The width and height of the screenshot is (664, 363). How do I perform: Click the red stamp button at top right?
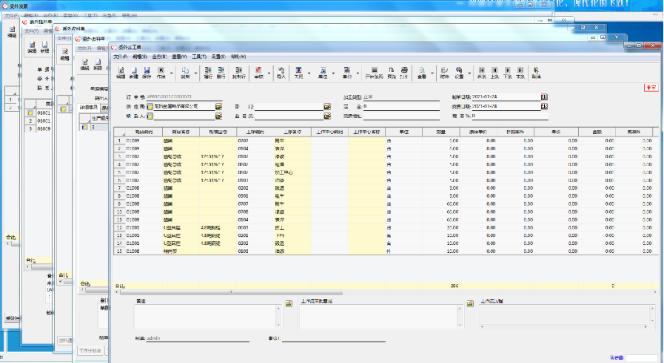pyautogui.click(x=651, y=87)
